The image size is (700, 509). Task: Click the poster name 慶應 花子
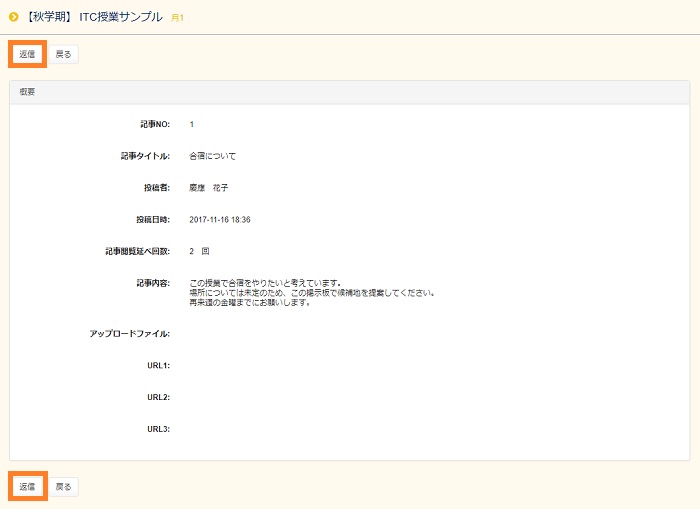209,188
